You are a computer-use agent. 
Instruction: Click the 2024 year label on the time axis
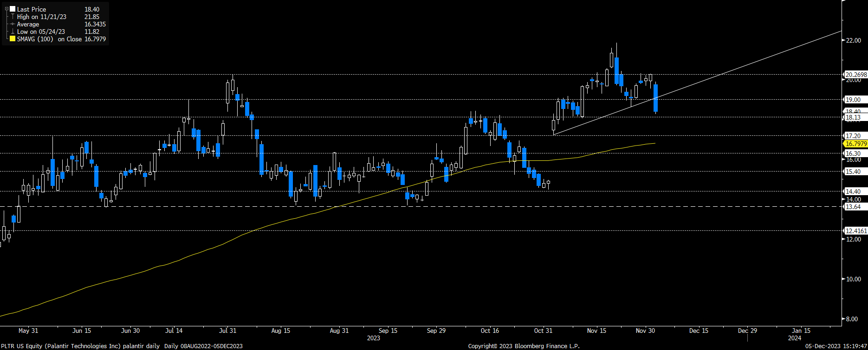[x=795, y=338]
